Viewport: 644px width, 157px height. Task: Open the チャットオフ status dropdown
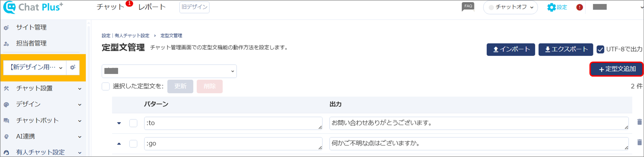tap(510, 7)
